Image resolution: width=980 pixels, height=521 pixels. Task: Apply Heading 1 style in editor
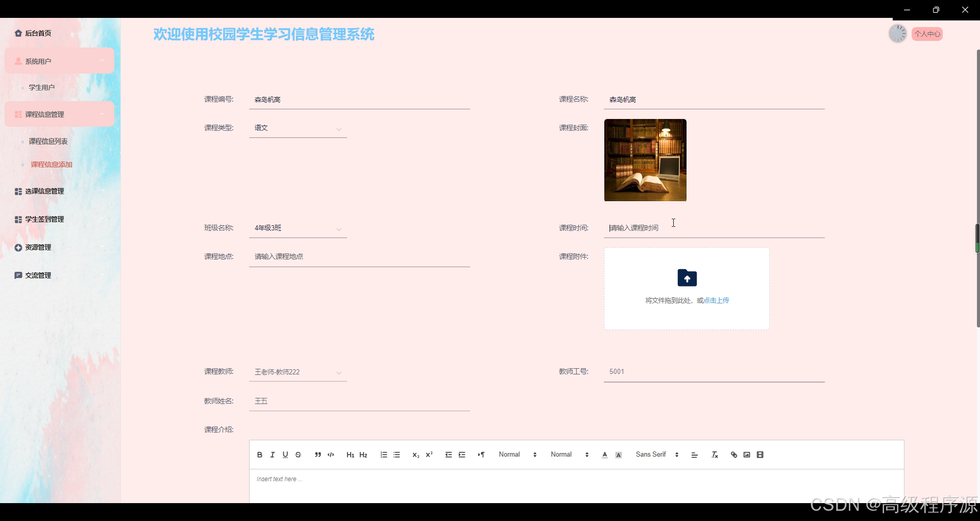pyautogui.click(x=350, y=455)
